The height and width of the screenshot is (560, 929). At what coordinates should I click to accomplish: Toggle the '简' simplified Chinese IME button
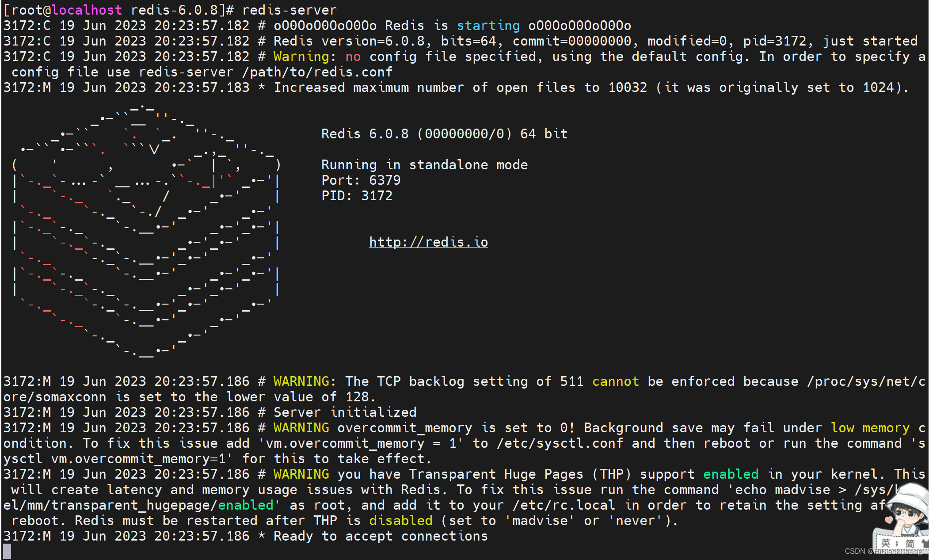tap(910, 544)
